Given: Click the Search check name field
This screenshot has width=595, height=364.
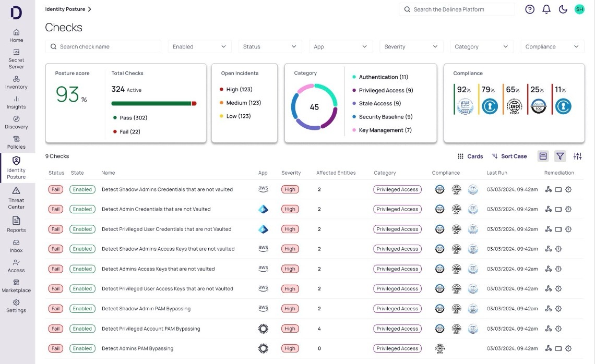Looking at the screenshot, I should tap(103, 46).
